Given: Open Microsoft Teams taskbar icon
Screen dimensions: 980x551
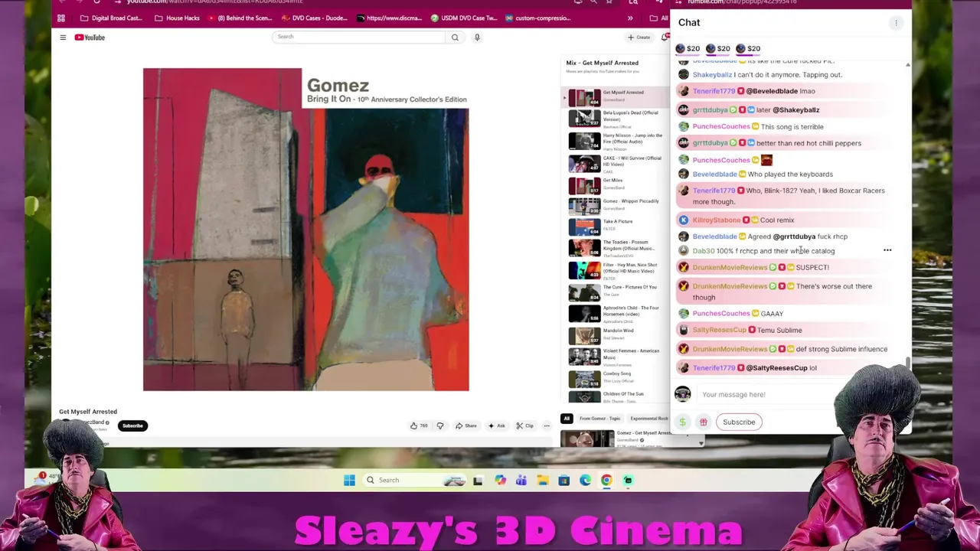Looking at the screenshot, I should click(x=521, y=480).
